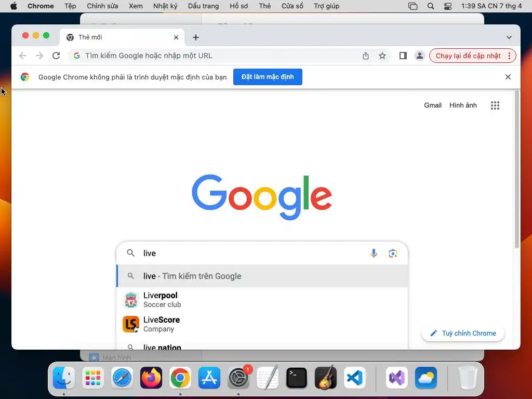Open Finder from the Dock
Viewport: 532px width, 399px height.
(x=64, y=378)
